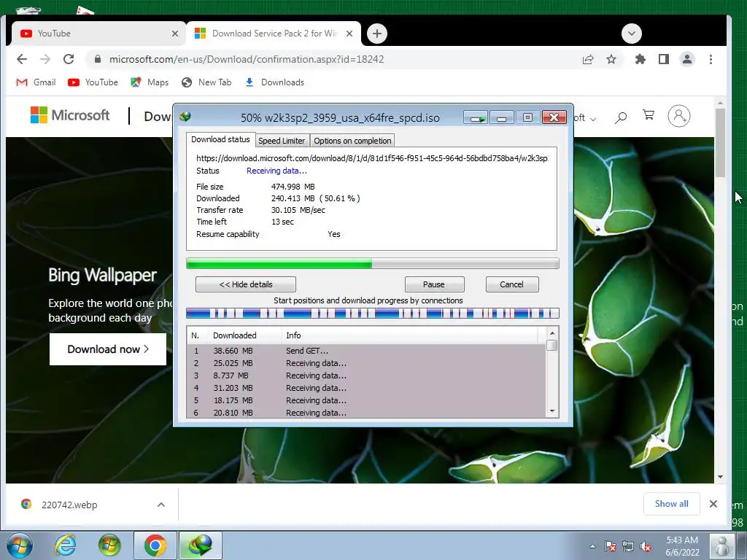Open Chrome extensions puzzle icon
Image resolution: width=747 pixels, height=560 pixels.
[640, 59]
